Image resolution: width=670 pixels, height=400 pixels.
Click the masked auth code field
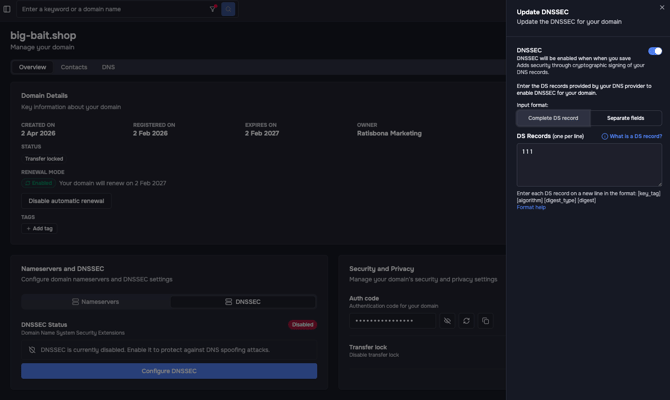point(392,321)
